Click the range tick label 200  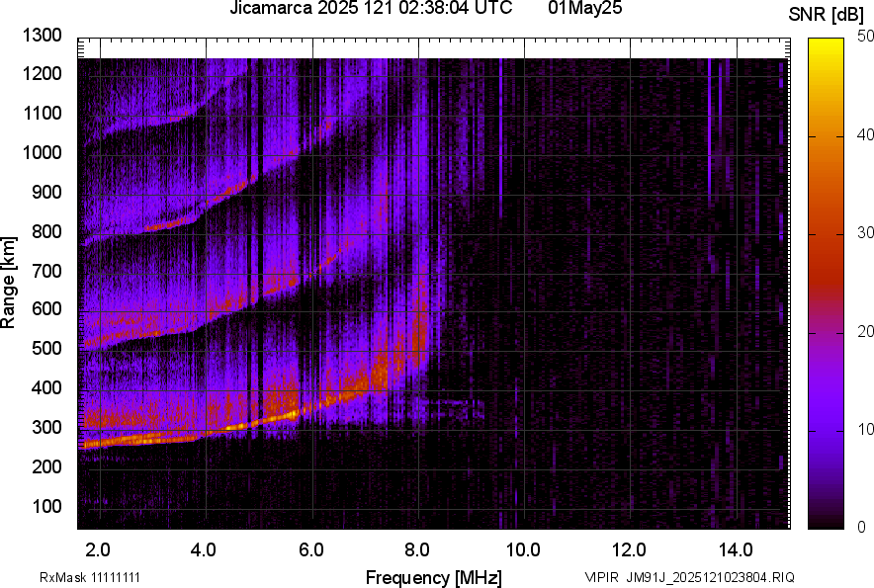click(x=46, y=465)
